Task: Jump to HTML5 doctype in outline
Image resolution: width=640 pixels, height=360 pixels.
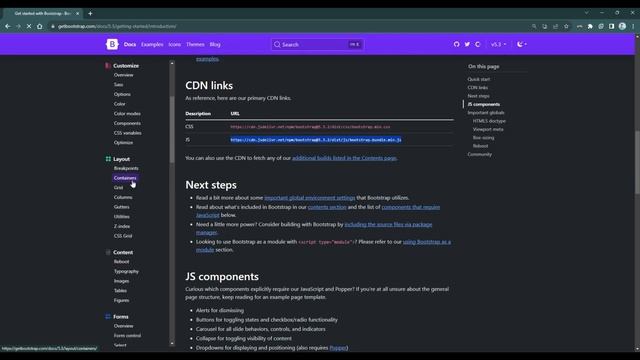Action: [x=489, y=121]
